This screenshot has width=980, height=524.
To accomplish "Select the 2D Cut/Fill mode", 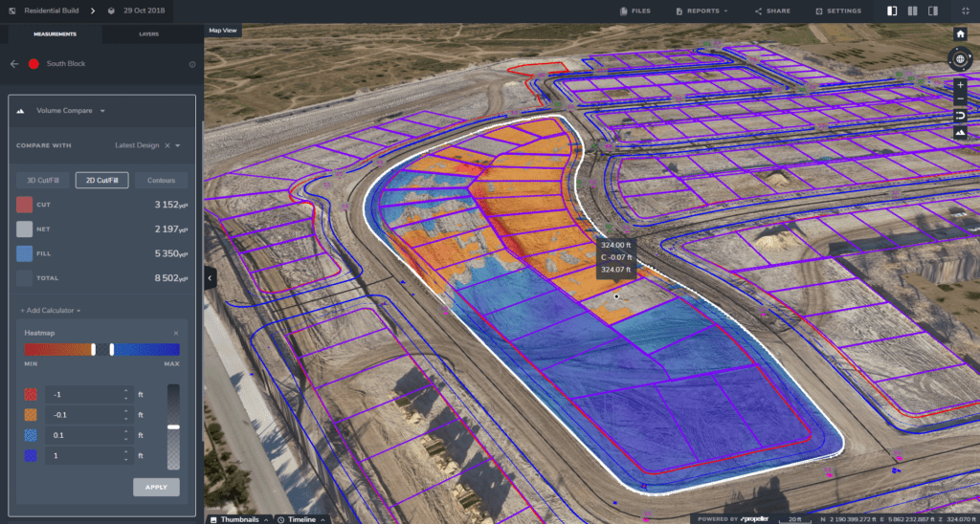I will [x=101, y=180].
